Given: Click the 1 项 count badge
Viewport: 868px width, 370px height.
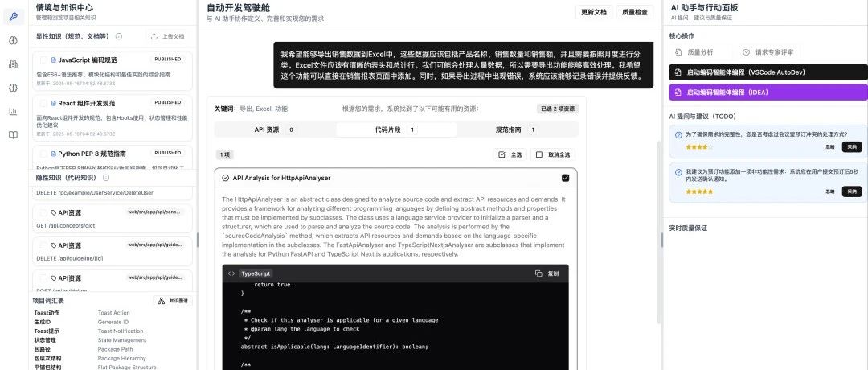Looking at the screenshot, I should [x=223, y=154].
